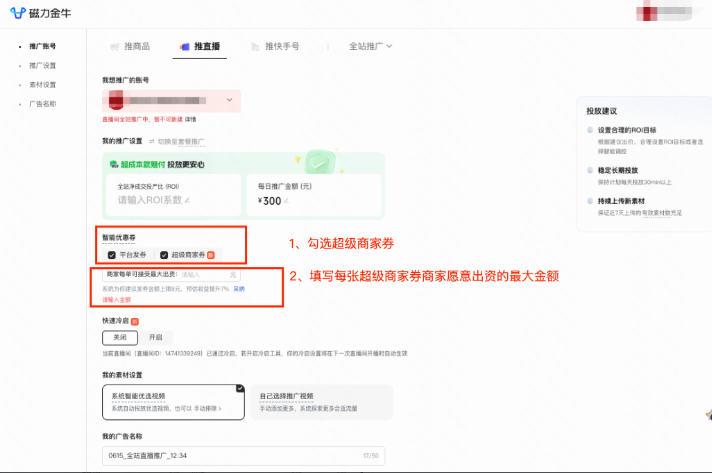
Task: Click the orange 新 badge beside 快速冷启
Action: [x=135, y=321]
